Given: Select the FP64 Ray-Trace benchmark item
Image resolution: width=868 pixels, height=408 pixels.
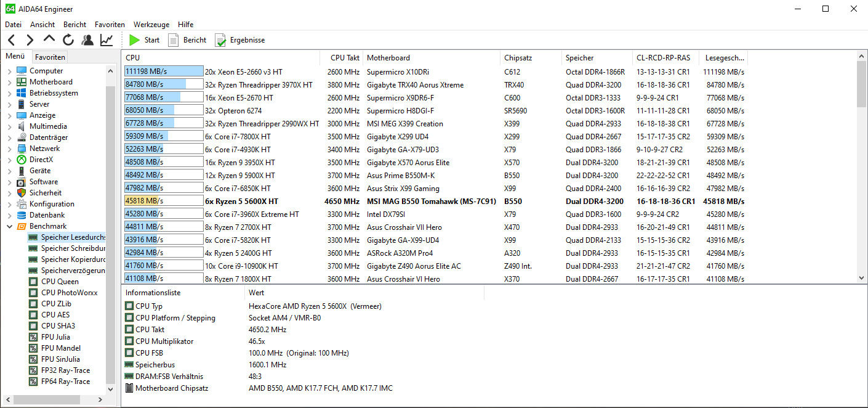Looking at the screenshot, I should pyautogui.click(x=60, y=381).
